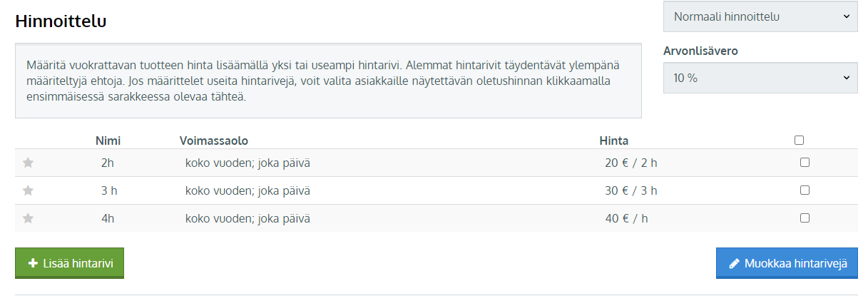The height and width of the screenshot is (296, 868).
Task: Click the Voimassaolo column header
Action: [214, 141]
